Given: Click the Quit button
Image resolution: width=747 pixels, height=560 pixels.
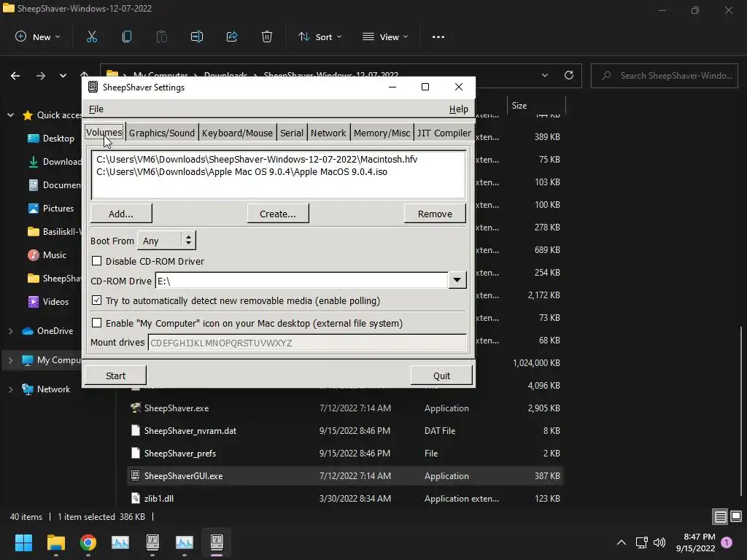Looking at the screenshot, I should coord(441,376).
